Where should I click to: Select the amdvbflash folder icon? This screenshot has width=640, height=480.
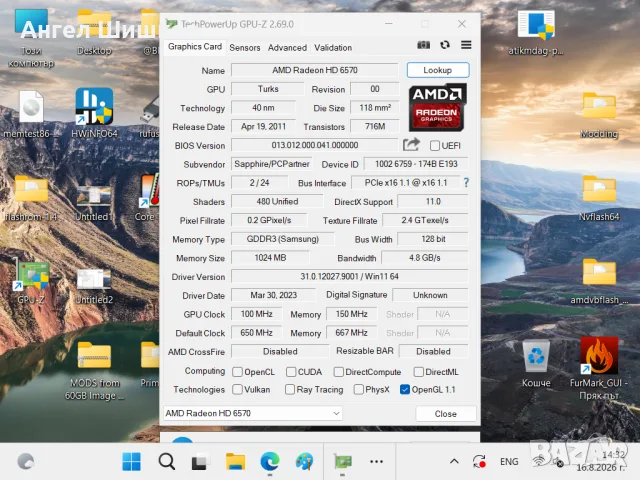click(x=599, y=282)
